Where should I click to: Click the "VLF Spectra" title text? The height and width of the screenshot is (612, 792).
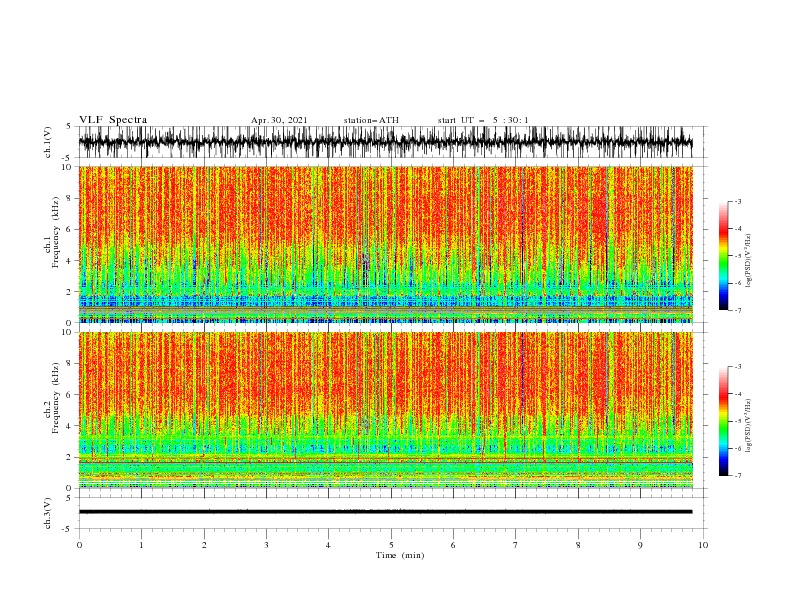(x=113, y=120)
